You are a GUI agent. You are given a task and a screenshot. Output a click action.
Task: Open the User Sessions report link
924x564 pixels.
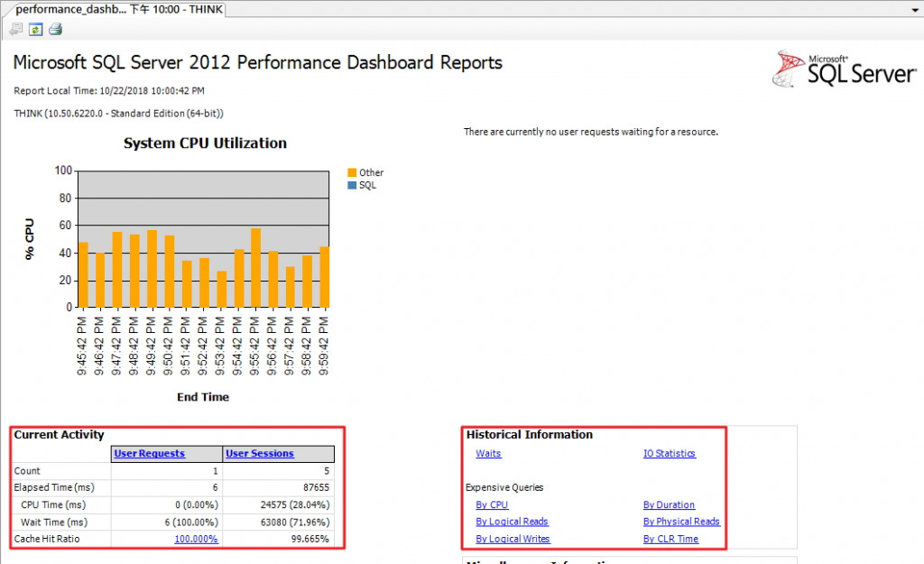(259, 453)
